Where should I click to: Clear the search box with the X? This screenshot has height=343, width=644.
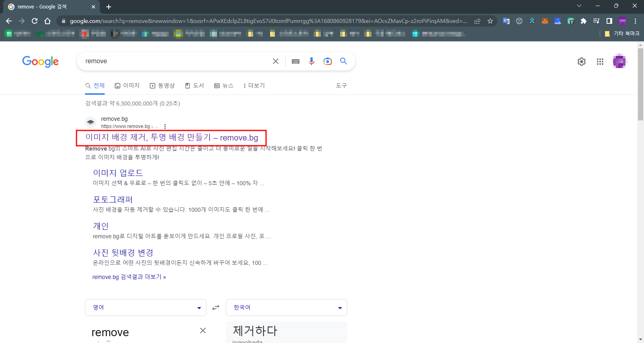(276, 61)
